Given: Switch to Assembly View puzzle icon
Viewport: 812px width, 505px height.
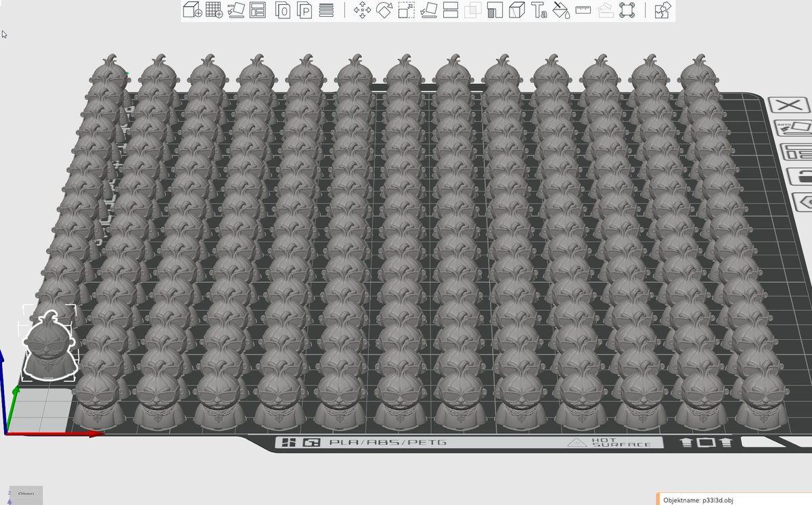Looking at the screenshot, I should point(663,10).
